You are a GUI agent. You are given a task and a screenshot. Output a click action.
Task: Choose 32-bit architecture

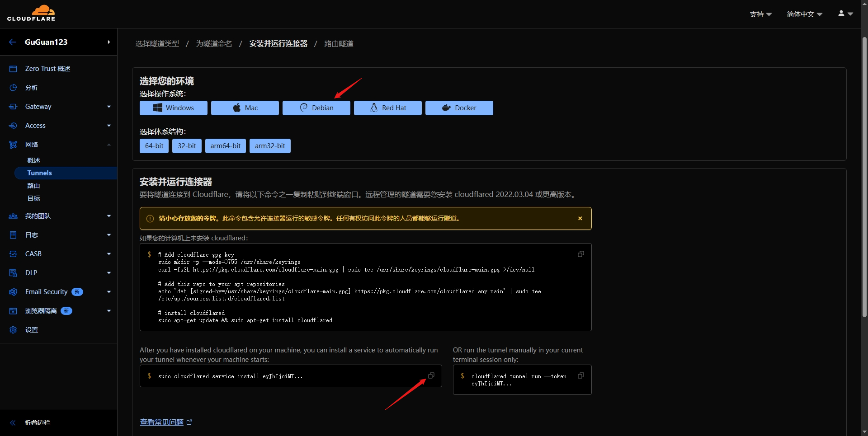coord(187,146)
